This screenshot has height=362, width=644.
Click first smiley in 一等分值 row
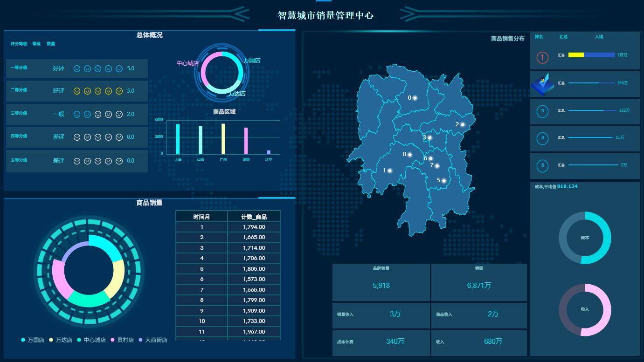click(77, 68)
